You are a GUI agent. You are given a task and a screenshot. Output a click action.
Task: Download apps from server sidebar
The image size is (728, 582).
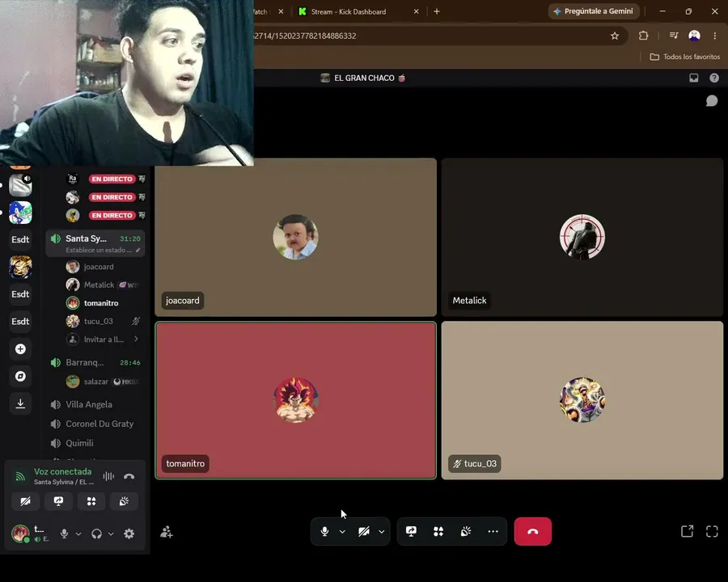pyautogui.click(x=20, y=404)
